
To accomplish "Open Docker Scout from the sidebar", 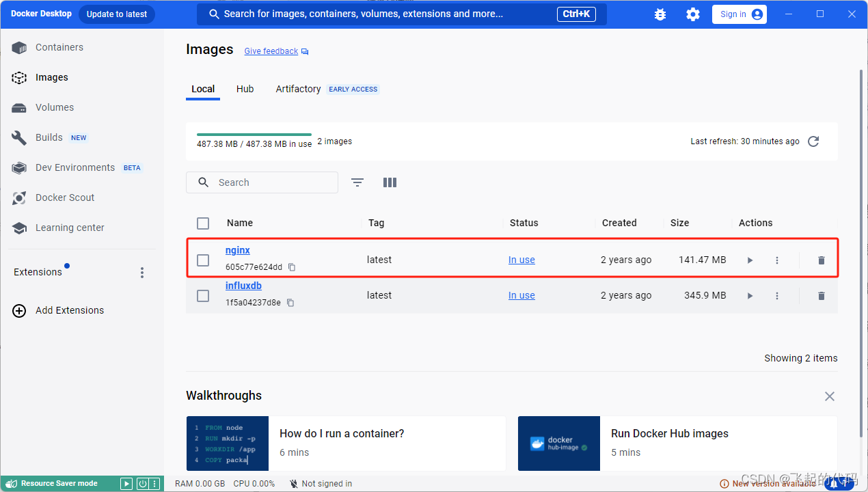I will [64, 197].
